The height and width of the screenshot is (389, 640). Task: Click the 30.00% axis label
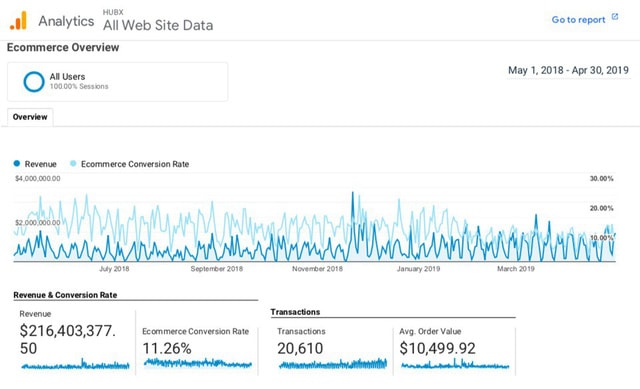601,178
